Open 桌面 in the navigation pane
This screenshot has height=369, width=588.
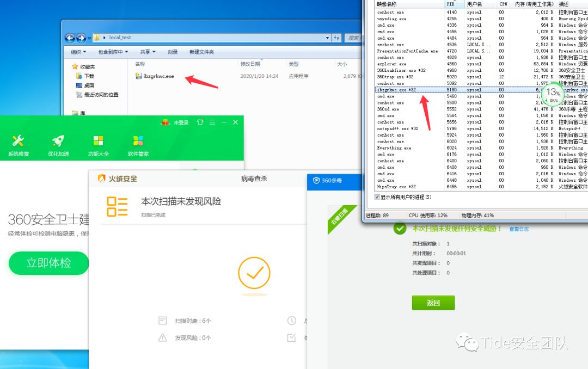(85, 85)
